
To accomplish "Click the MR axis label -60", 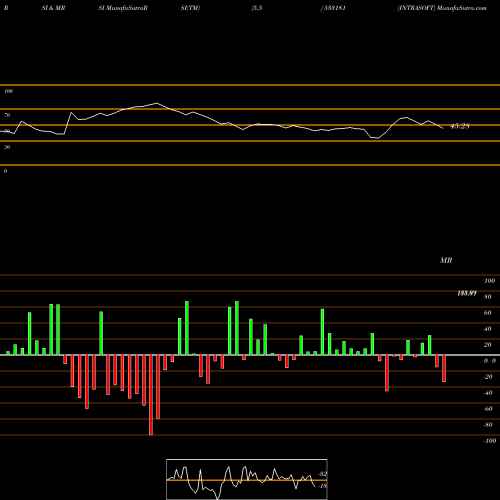I will coord(488,409).
